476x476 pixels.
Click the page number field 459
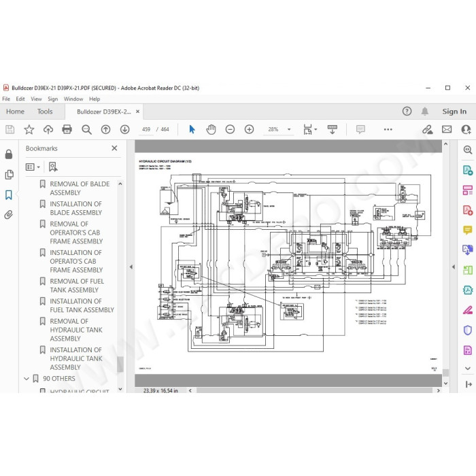click(146, 129)
